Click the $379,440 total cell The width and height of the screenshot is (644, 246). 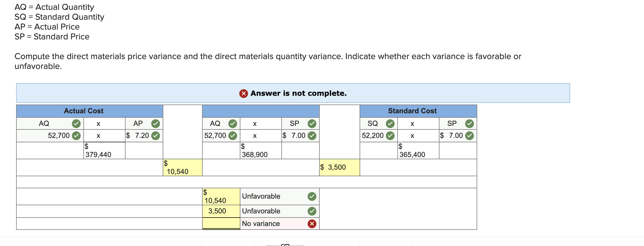pyautogui.click(x=104, y=151)
